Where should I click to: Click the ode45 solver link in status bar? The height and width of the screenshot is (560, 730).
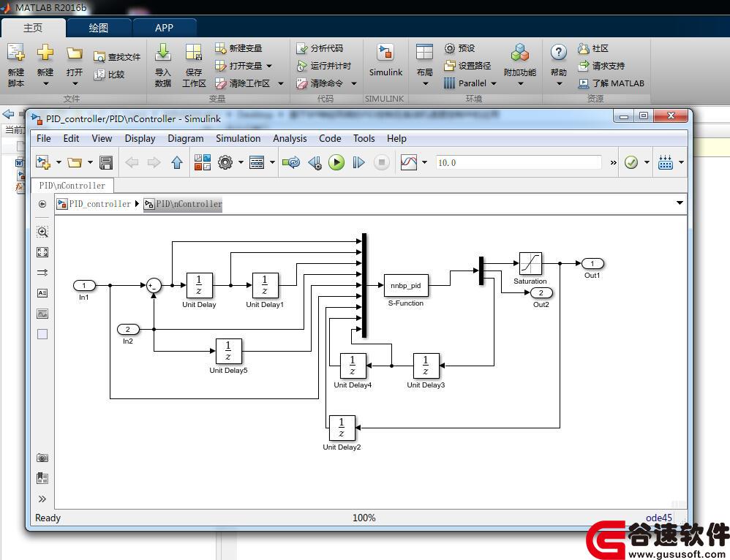click(x=659, y=518)
